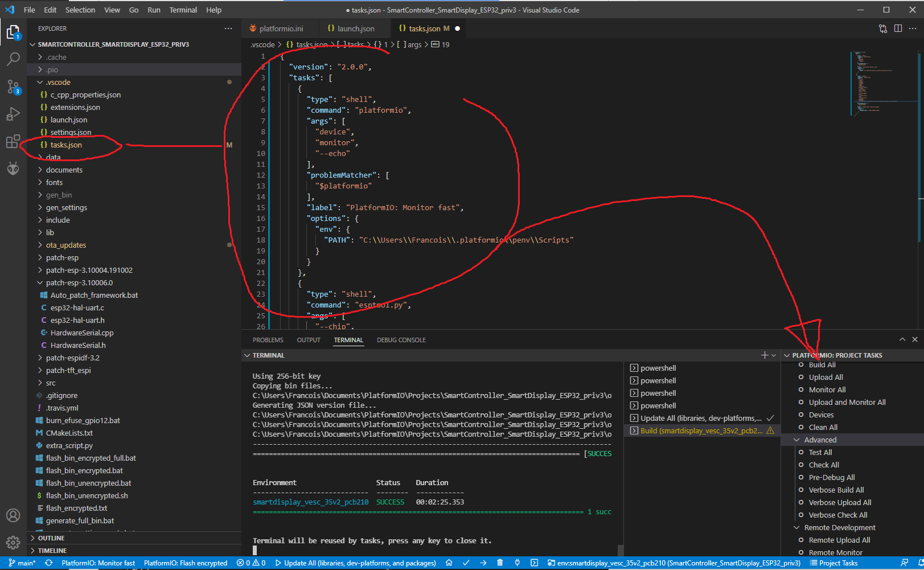Screen dimensions: 924x570
Task: Open the PlatformIO alien-head view
Action: coord(13,169)
